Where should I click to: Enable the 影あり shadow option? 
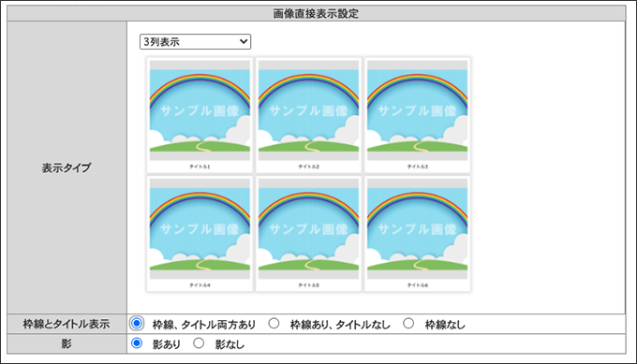click(x=137, y=343)
